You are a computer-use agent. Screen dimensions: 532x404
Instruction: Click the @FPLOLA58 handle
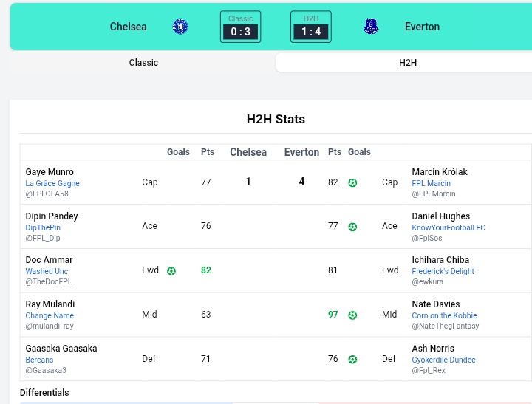point(47,194)
